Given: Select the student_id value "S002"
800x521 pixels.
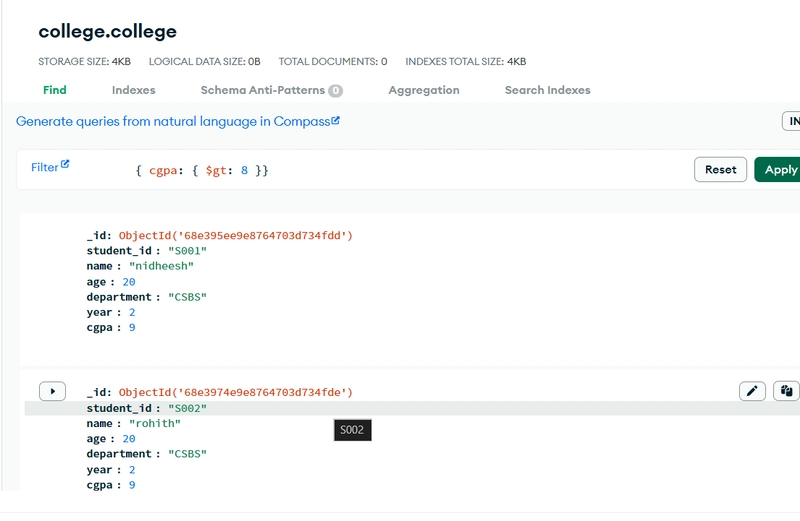Looking at the screenshot, I should 187,408.
